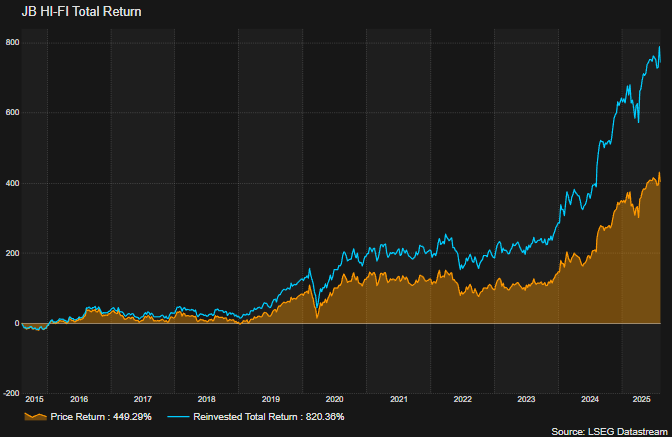Select the 2023 x-axis year label
Image resolution: width=672 pixels, height=437 pixels.
(x=526, y=398)
